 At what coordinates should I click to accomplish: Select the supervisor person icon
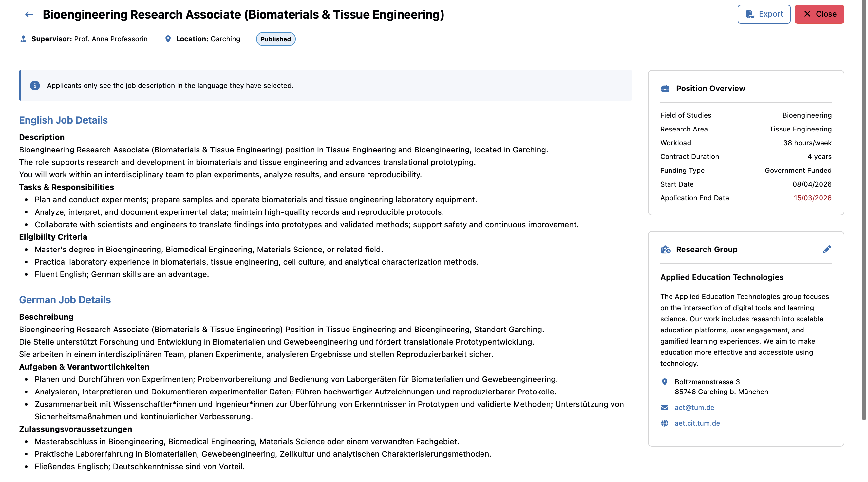pyautogui.click(x=23, y=39)
